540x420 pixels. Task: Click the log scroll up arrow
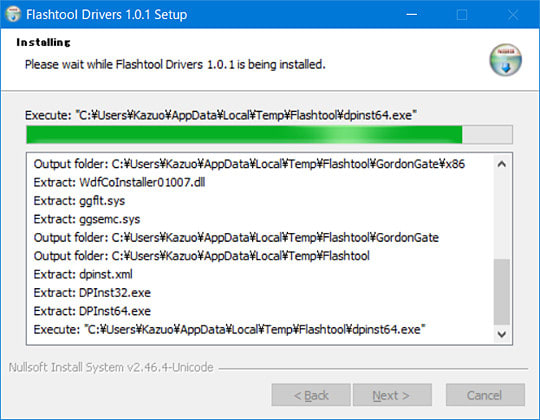point(502,164)
